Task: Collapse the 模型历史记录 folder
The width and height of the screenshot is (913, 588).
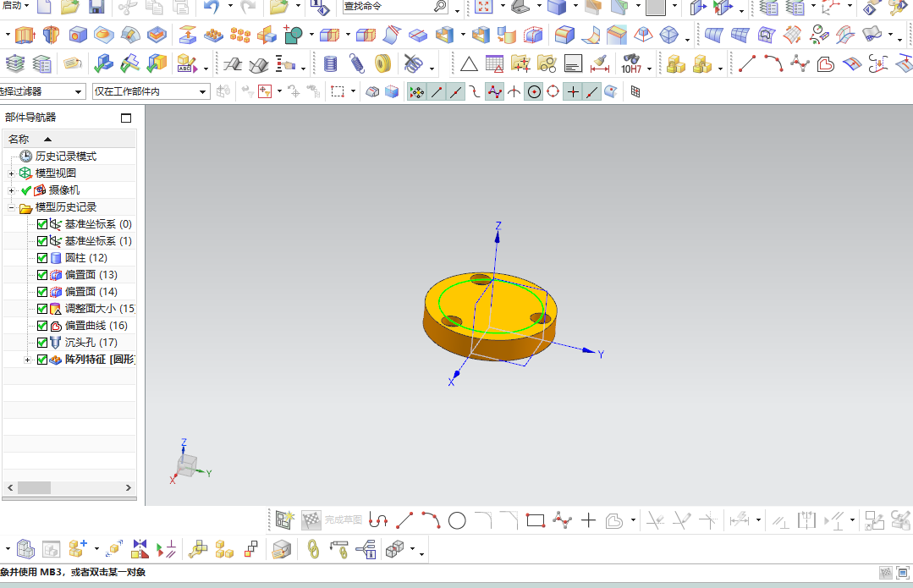Action: tap(11, 207)
